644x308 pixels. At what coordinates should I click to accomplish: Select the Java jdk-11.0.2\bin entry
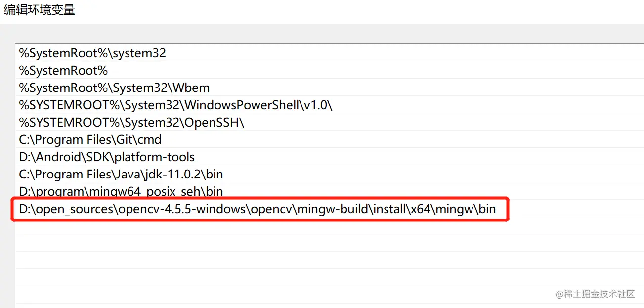coord(121,175)
